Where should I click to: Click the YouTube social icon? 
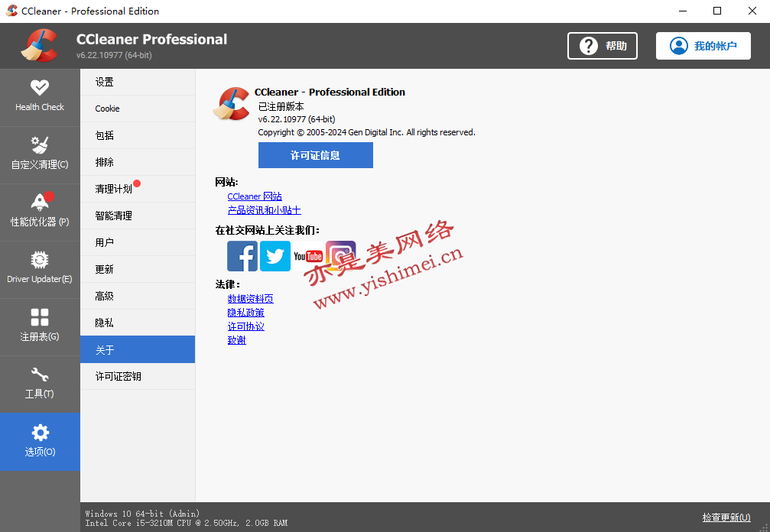coord(308,256)
